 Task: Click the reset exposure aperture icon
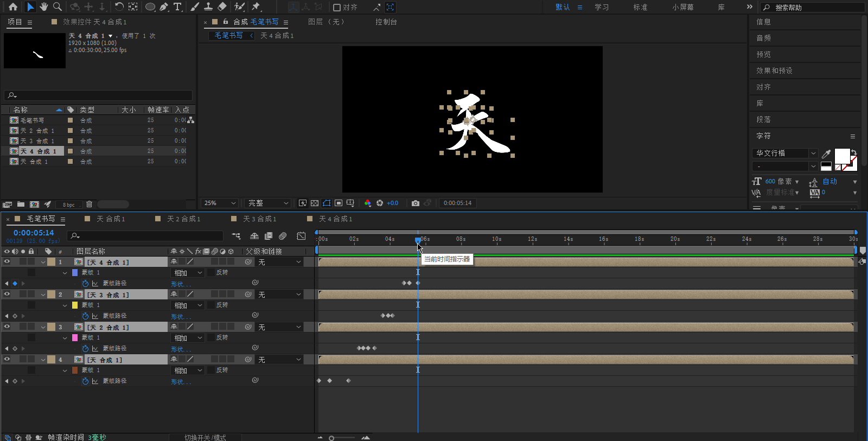pos(380,203)
